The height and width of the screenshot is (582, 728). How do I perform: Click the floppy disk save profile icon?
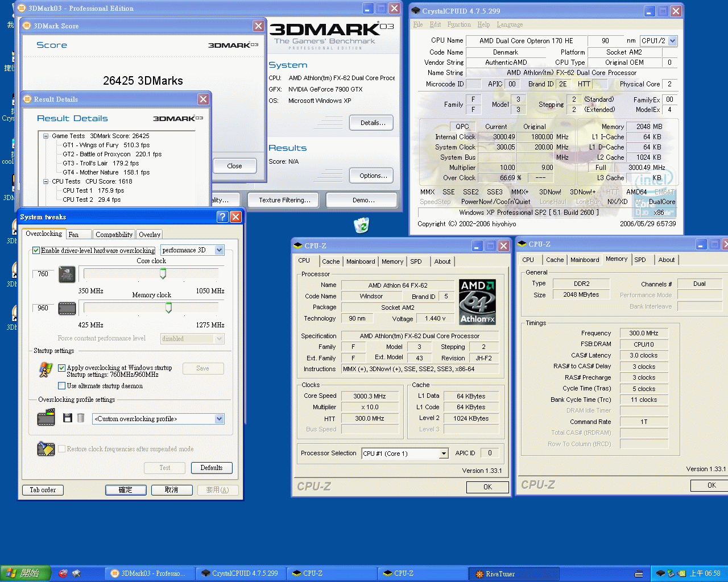(x=67, y=418)
